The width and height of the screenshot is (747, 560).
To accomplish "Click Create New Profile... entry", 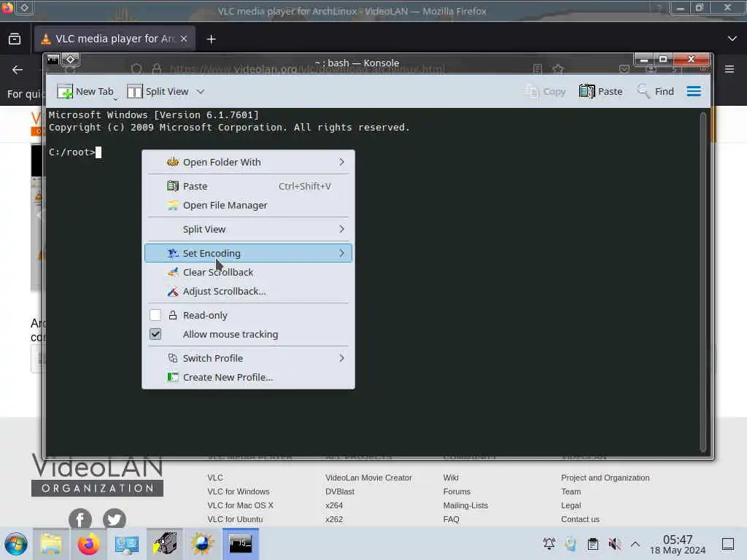I will [x=248, y=377].
